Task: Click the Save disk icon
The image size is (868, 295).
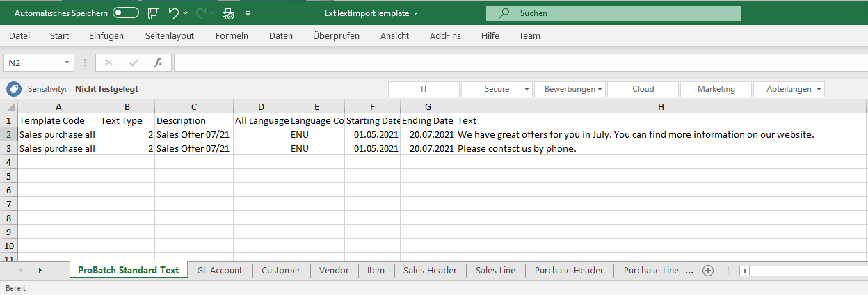Action: point(154,13)
